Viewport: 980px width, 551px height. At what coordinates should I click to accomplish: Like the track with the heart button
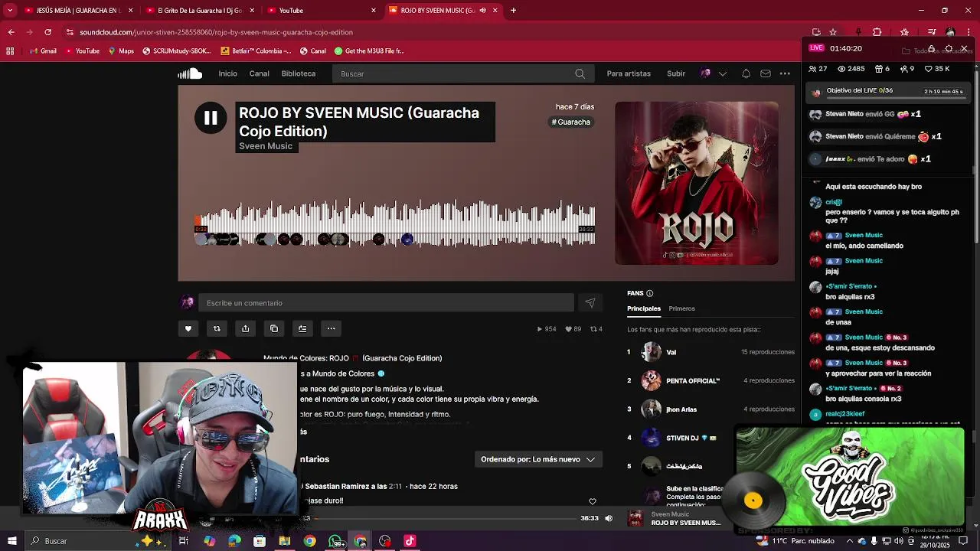click(188, 328)
